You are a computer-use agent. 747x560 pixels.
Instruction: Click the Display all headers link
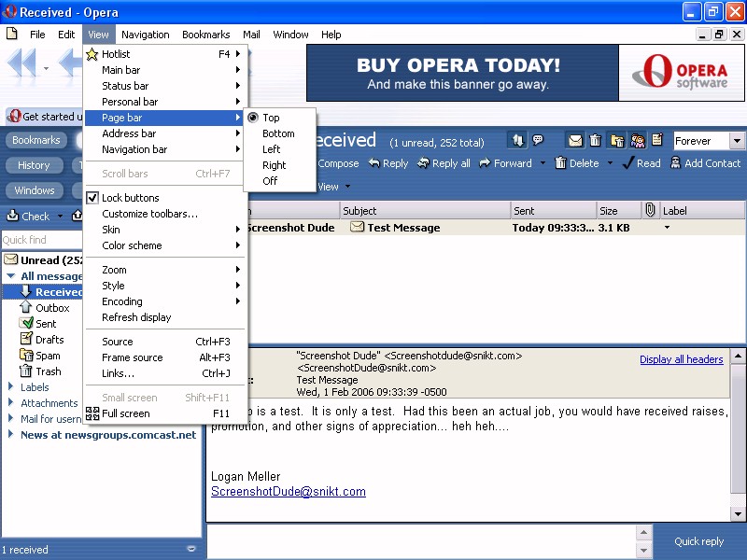point(681,359)
